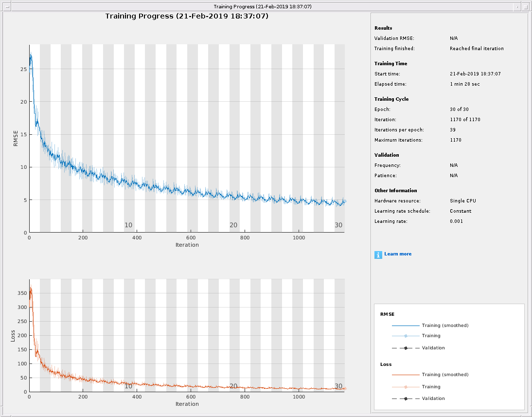The image size is (532, 417).
Task: Click the Training Progress plot title
Action: click(x=187, y=16)
